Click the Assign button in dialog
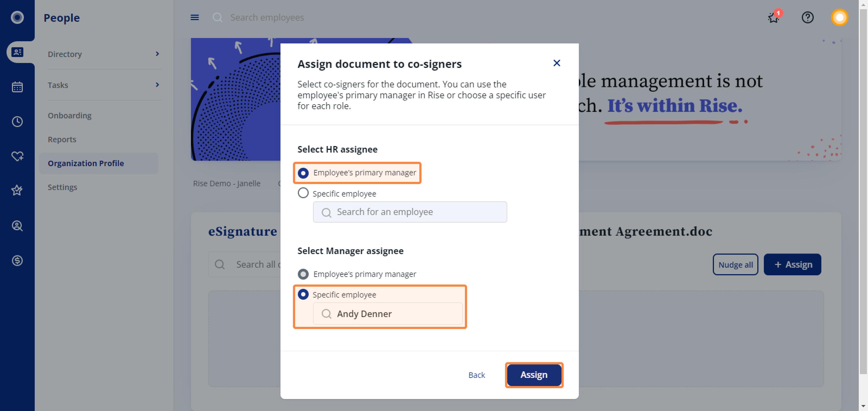Screen dimensions: 868x411 pos(534,375)
